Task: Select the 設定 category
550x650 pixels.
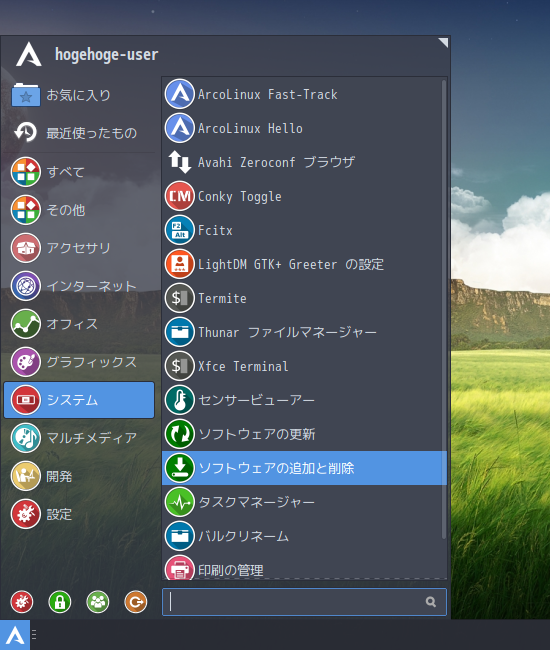Action: [x=79, y=514]
